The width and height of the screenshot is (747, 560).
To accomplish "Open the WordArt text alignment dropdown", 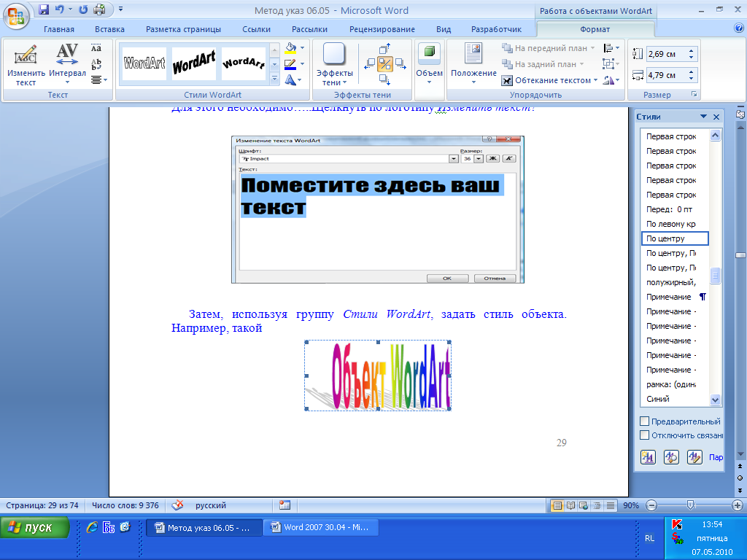I will [98, 80].
